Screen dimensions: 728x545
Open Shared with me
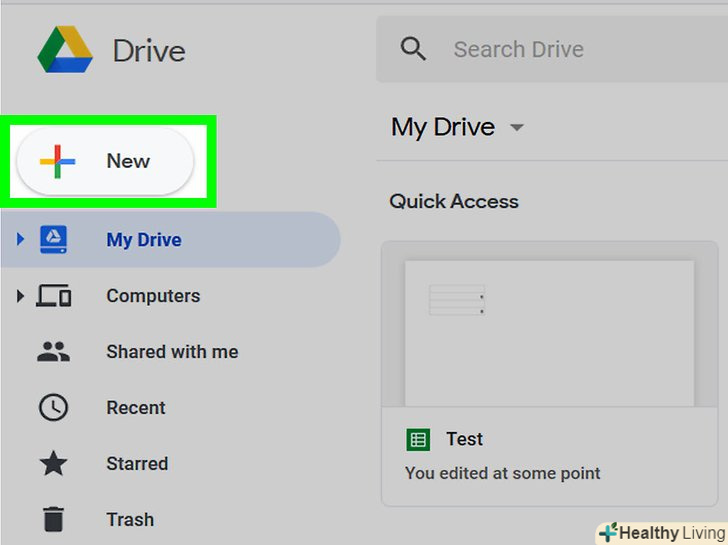pyautogui.click(x=172, y=351)
